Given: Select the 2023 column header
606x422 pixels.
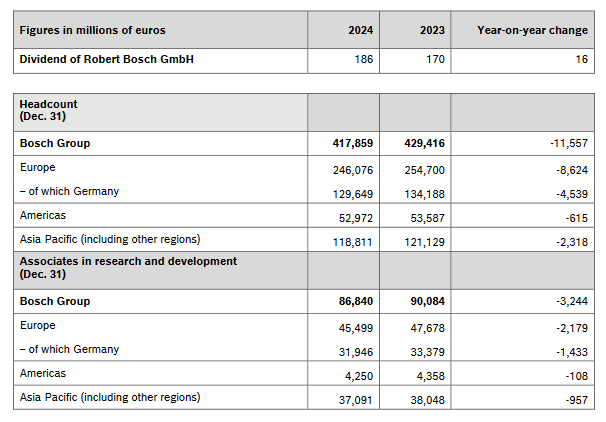Looking at the screenshot, I should click(432, 30).
